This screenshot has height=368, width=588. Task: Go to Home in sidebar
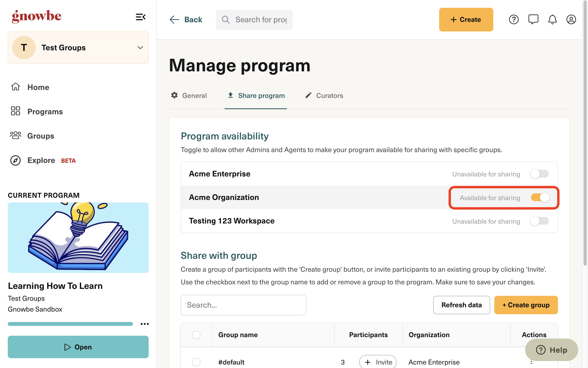coord(30,87)
